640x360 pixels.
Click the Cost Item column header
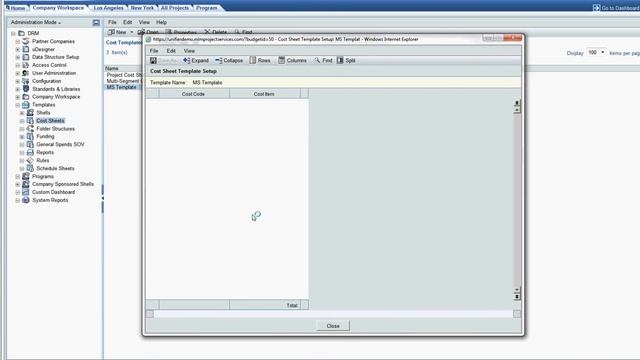coord(264,94)
